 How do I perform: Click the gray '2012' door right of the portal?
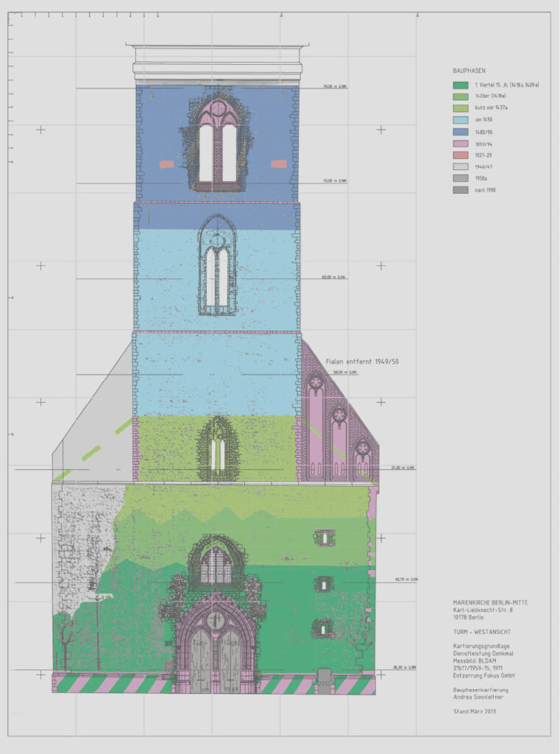click(x=324, y=680)
